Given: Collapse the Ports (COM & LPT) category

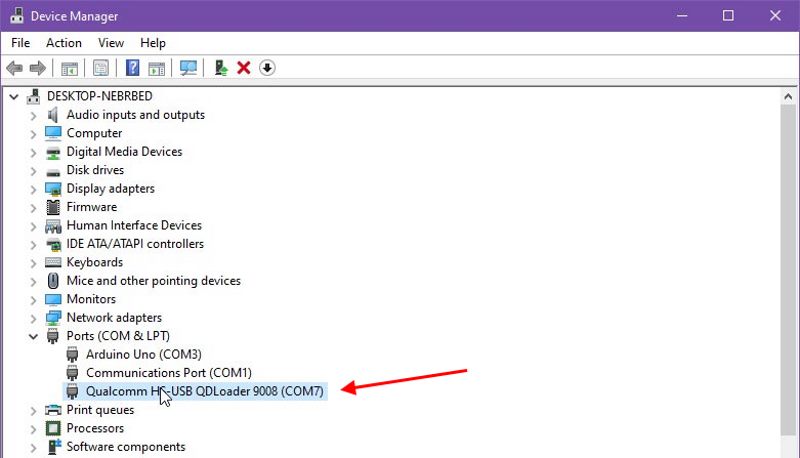Looking at the screenshot, I should [33, 337].
